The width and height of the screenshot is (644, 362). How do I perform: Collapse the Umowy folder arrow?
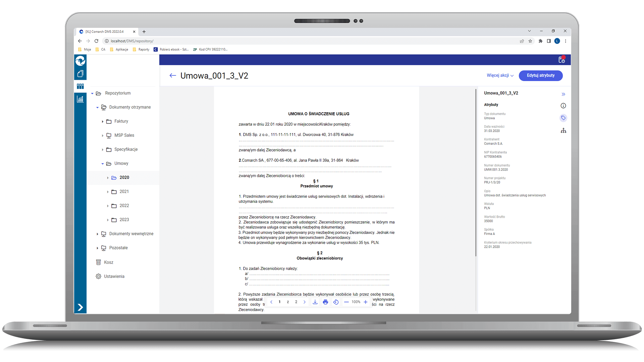103,164
